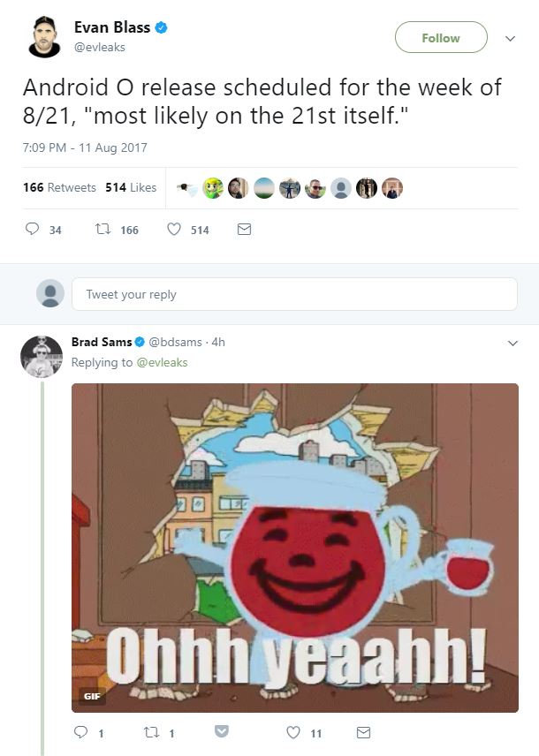The height and width of the screenshot is (756, 539).
Task: Open Brad Sams's profile picture
Action: tap(42, 357)
